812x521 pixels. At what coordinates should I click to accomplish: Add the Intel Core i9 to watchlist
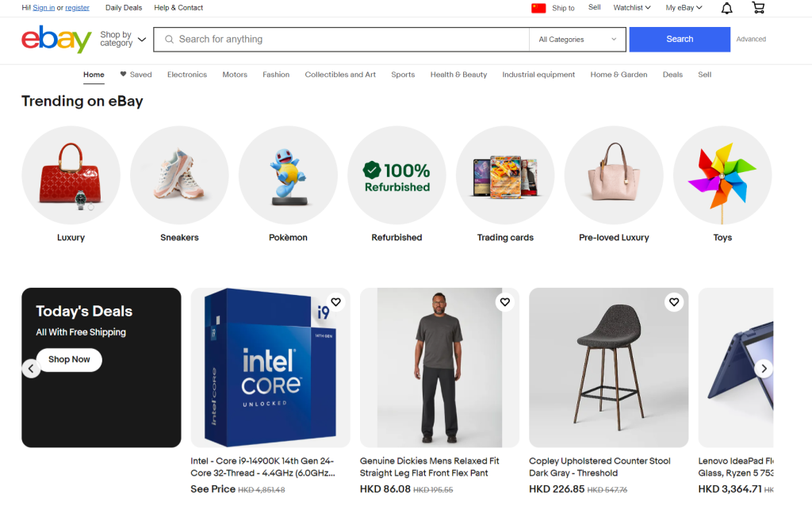pos(335,302)
